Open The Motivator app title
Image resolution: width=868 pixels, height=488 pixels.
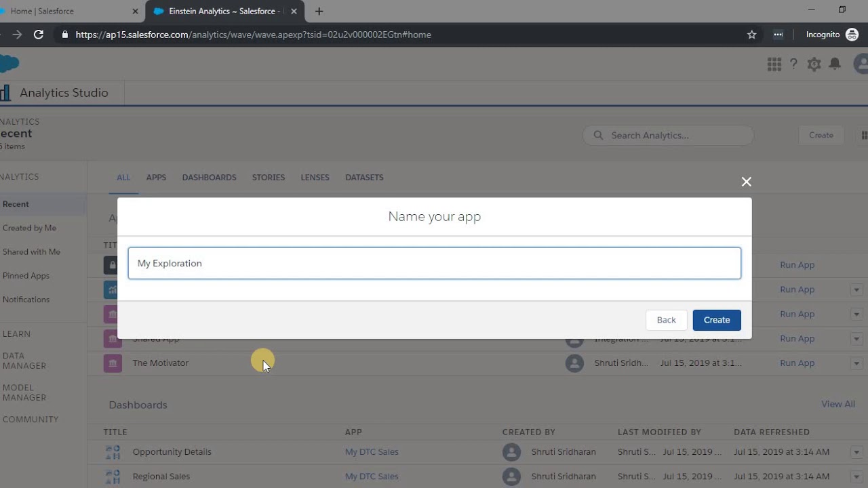coord(161,363)
